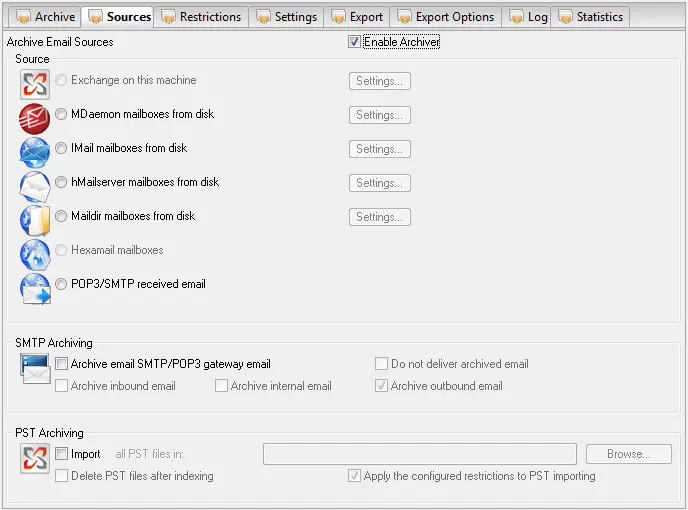The height and width of the screenshot is (510, 688).
Task: Click the PST files path input field
Action: pos(419,454)
